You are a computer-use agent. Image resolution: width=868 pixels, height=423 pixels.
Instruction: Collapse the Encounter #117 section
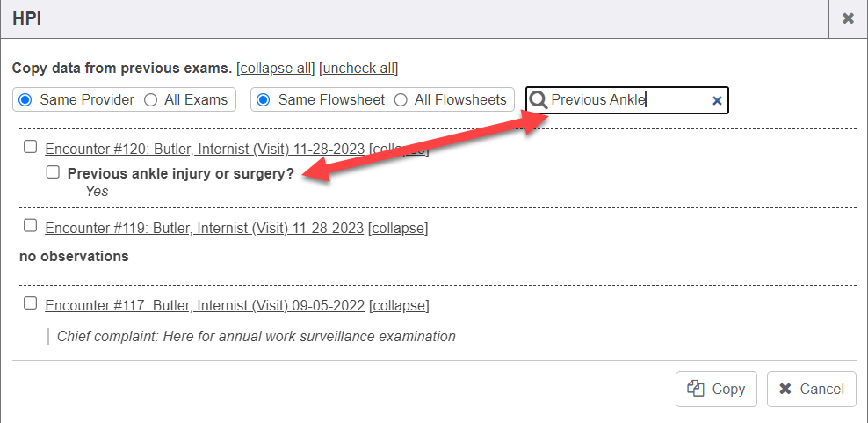(x=399, y=305)
